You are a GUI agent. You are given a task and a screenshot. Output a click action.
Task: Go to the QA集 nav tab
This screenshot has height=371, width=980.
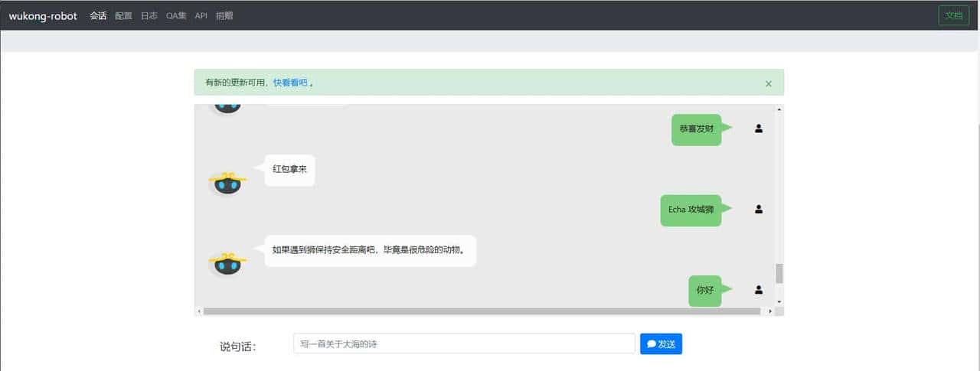(176, 15)
